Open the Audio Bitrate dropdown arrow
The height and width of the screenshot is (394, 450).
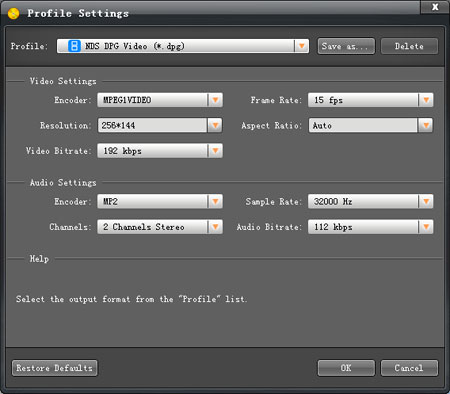426,227
